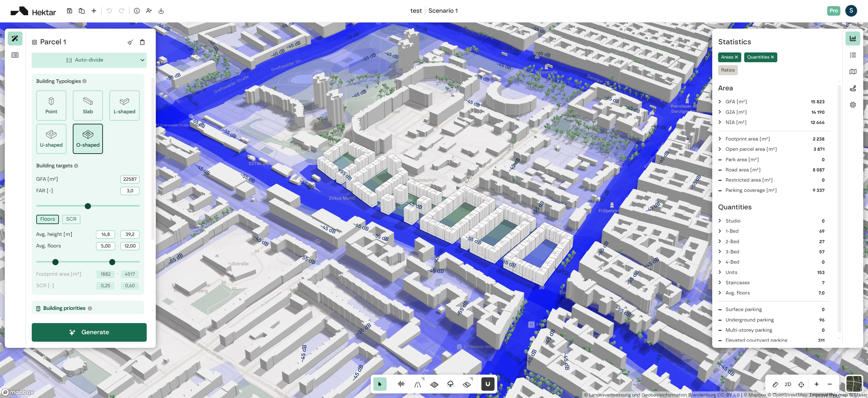The width and height of the screenshot is (868, 398).
Task: Toggle snapping with the magnet button
Action: click(488, 384)
